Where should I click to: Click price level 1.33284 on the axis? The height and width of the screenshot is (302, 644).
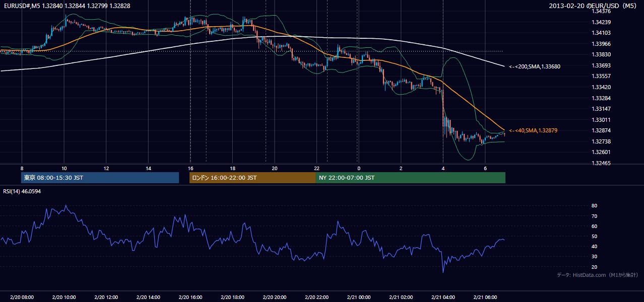(601, 98)
